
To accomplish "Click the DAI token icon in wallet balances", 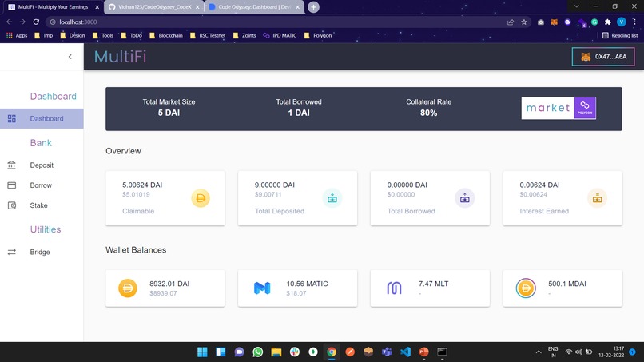I will [x=128, y=288].
